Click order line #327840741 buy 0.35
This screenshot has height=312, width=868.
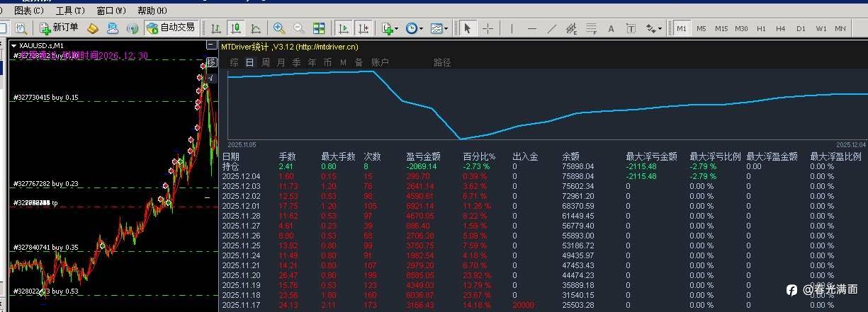pos(45,248)
